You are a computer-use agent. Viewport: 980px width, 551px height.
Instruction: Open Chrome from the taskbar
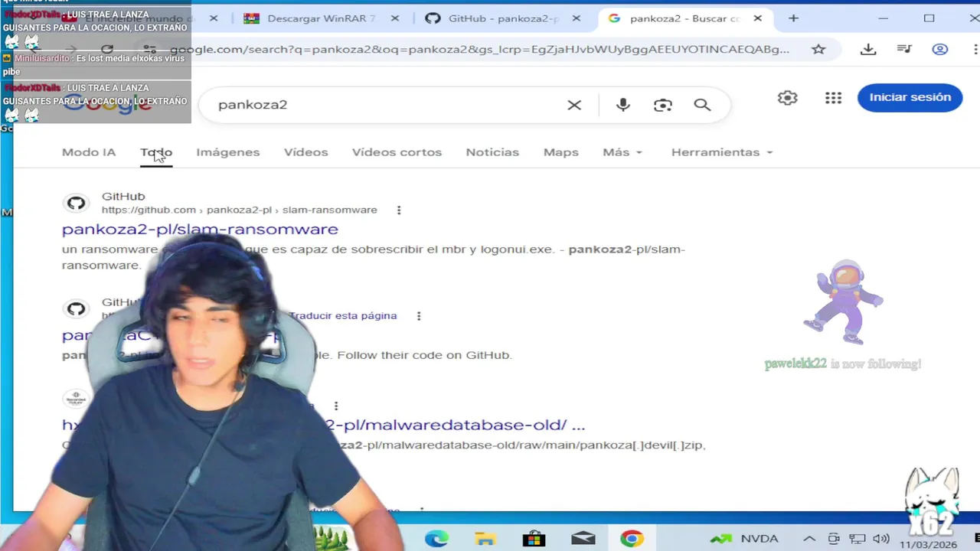click(632, 539)
